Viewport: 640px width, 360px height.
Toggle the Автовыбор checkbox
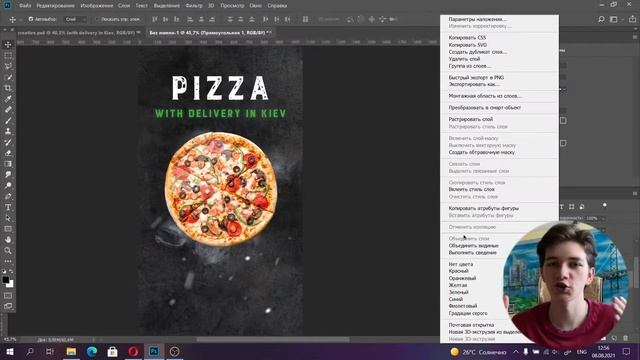pyautogui.click(x=31, y=19)
